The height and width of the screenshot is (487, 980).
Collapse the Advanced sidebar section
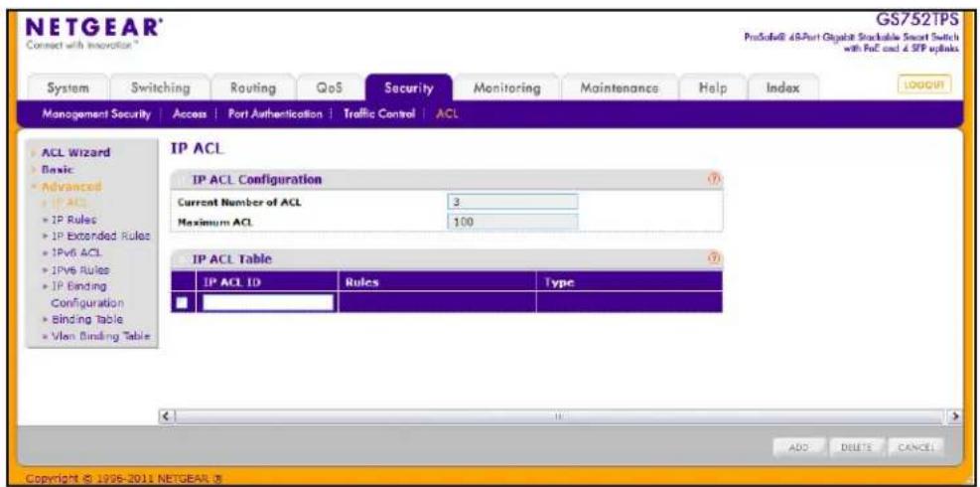(x=70, y=186)
